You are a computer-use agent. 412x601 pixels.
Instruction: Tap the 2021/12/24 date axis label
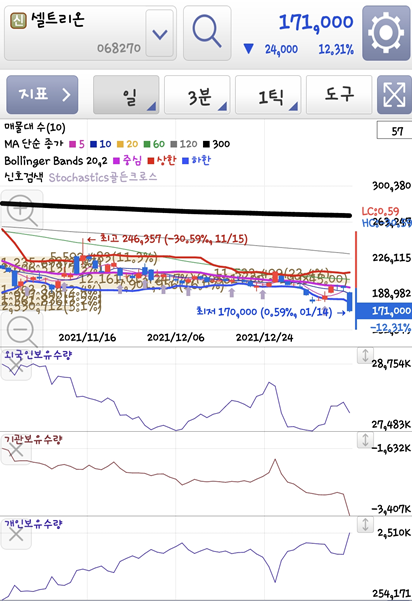(264, 337)
